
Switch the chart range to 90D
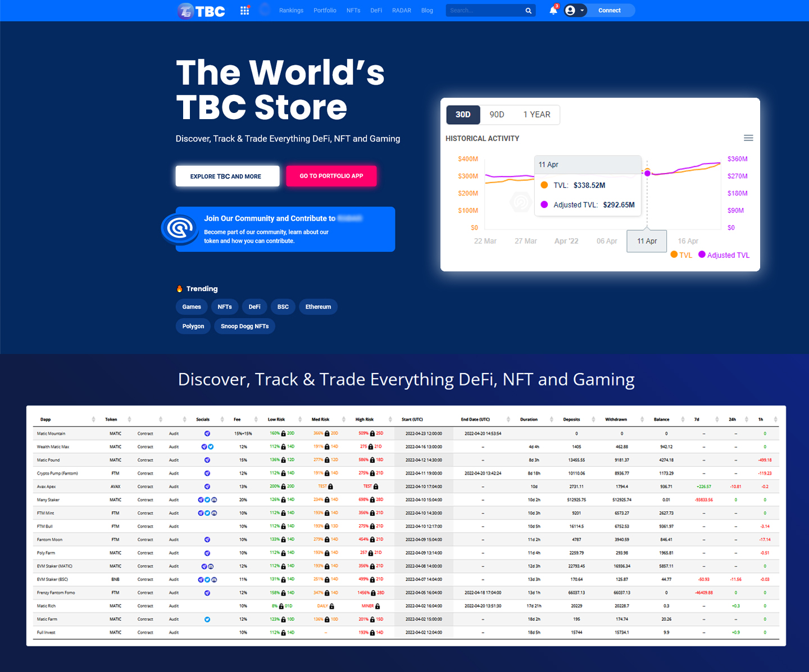coord(497,115)
